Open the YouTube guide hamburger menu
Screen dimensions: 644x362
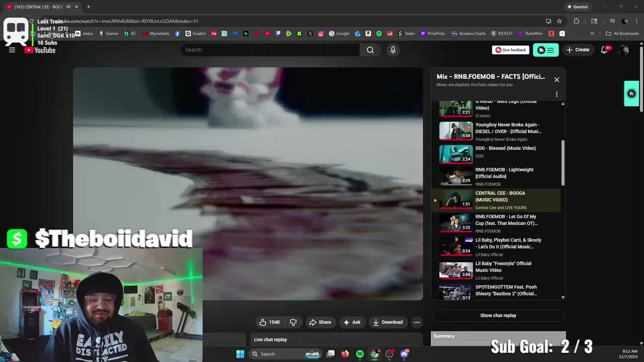pos(12,50)
